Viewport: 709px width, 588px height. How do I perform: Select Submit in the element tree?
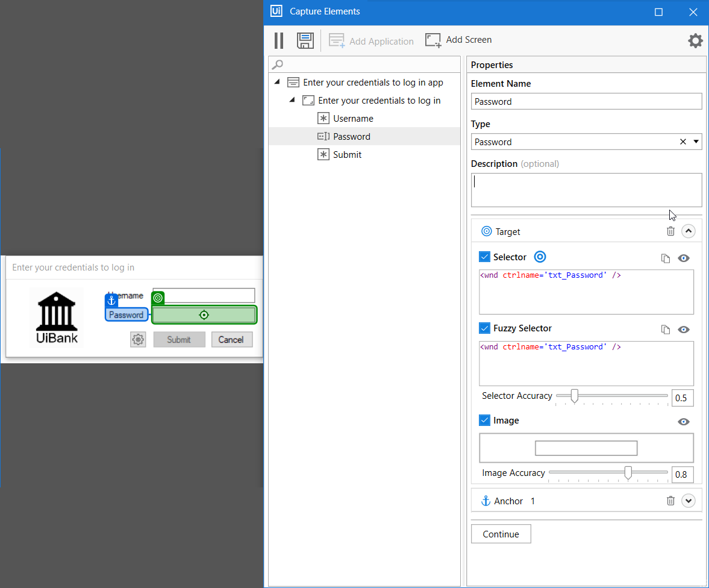(348, 154)
